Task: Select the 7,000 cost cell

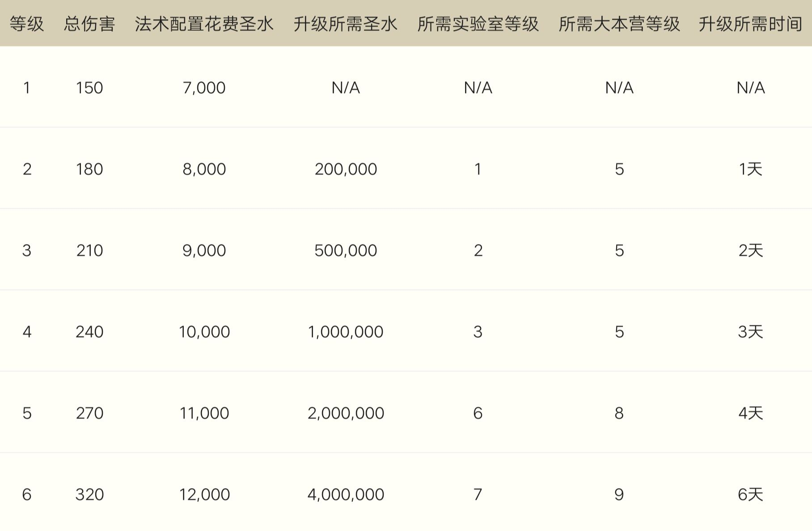Action: tap(204, 88)
